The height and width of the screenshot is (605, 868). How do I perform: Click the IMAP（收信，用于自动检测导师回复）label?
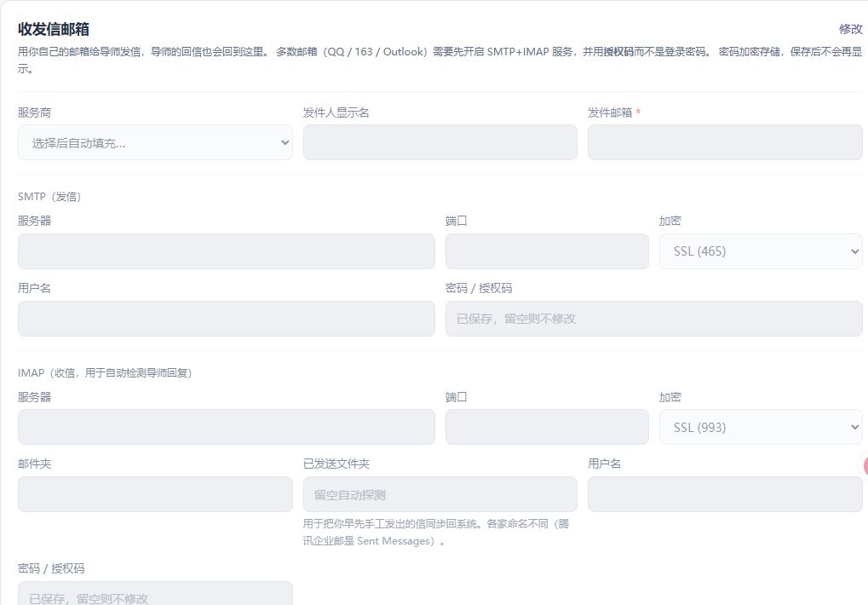click(105, 372)
